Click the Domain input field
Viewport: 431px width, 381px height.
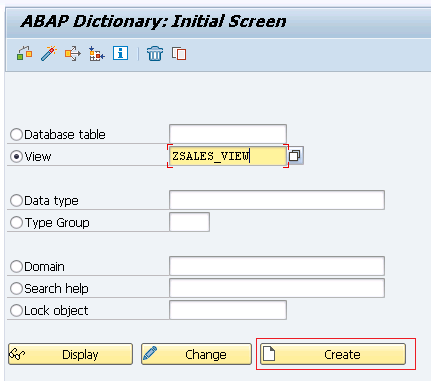[x=277, y=266]
